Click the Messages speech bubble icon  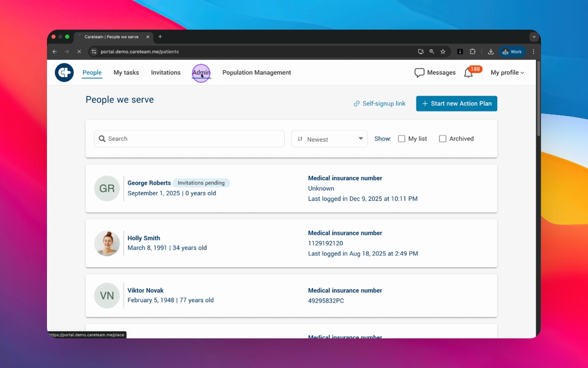[x=419, y=73]
